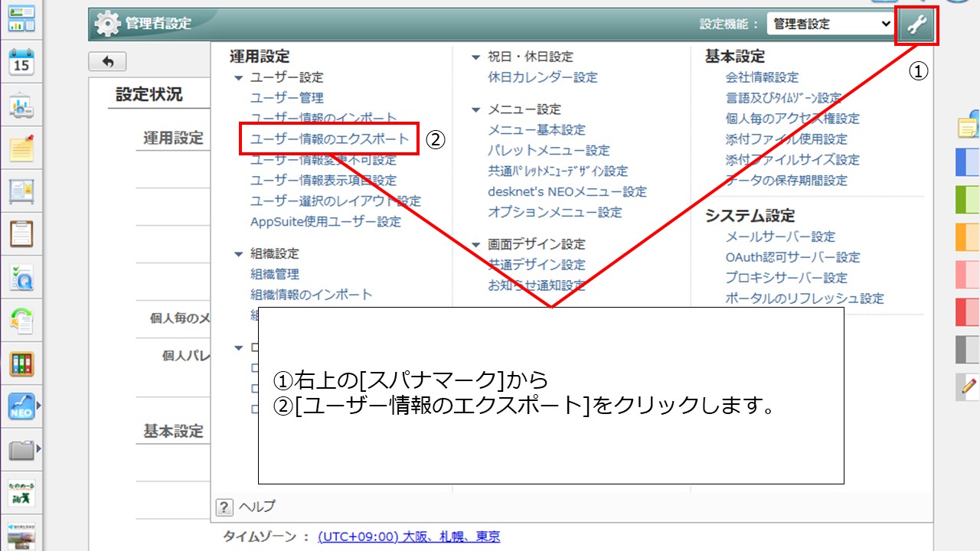Viewport: 980px width, 551px height.
Task: Open the calendar icon showing 15
Action: [21, 62]
